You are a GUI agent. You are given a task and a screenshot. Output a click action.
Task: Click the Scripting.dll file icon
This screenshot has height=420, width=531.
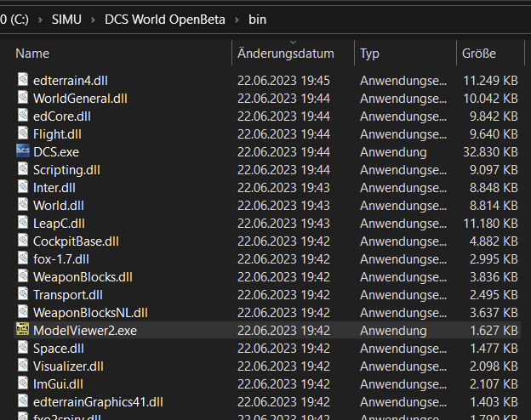[x=23, y=168]
